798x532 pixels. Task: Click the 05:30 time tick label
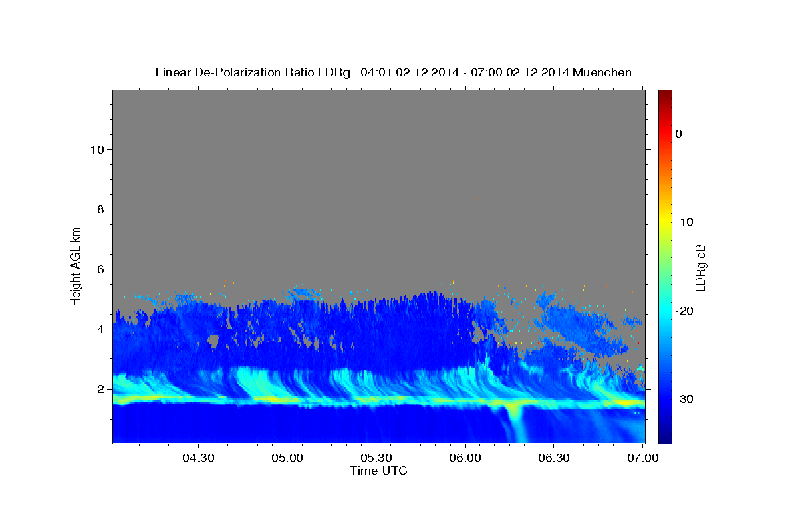[376, 458]
